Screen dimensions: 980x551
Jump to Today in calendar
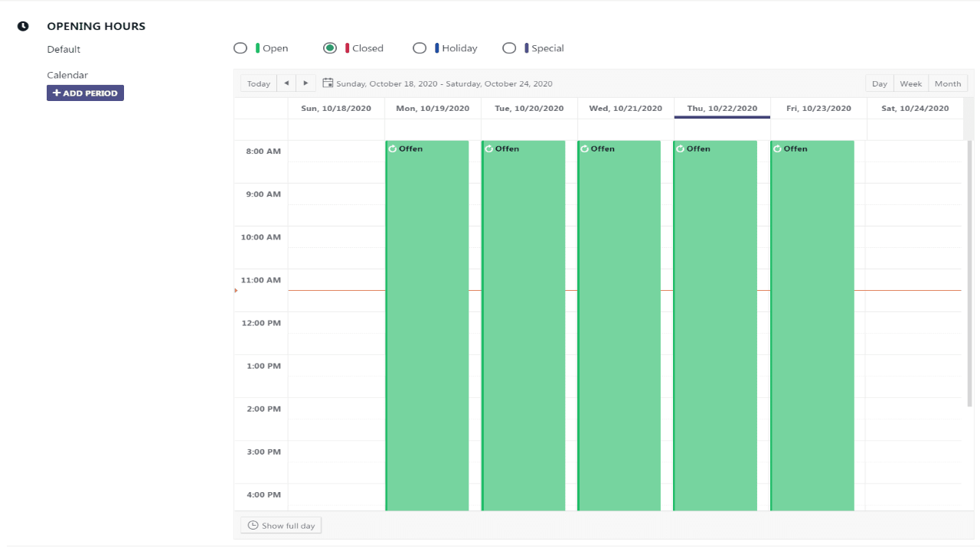point(259,84)
